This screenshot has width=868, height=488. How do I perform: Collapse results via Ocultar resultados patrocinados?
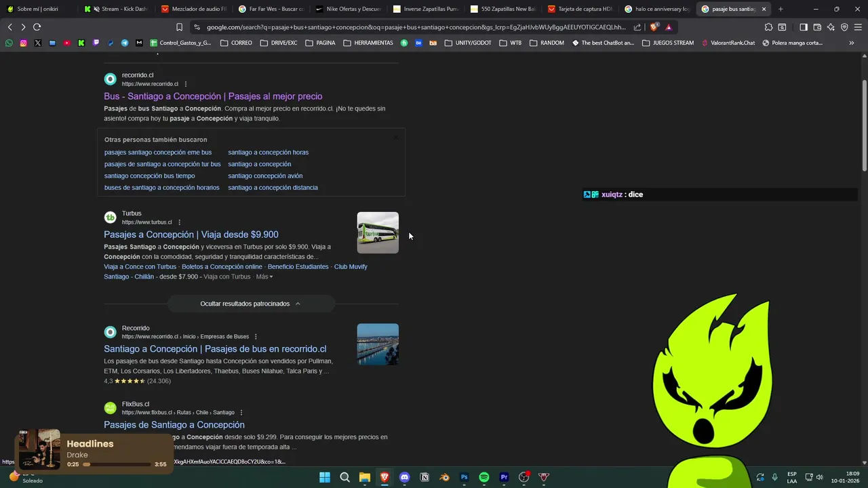pyautogui.click(x=251, y=304)
